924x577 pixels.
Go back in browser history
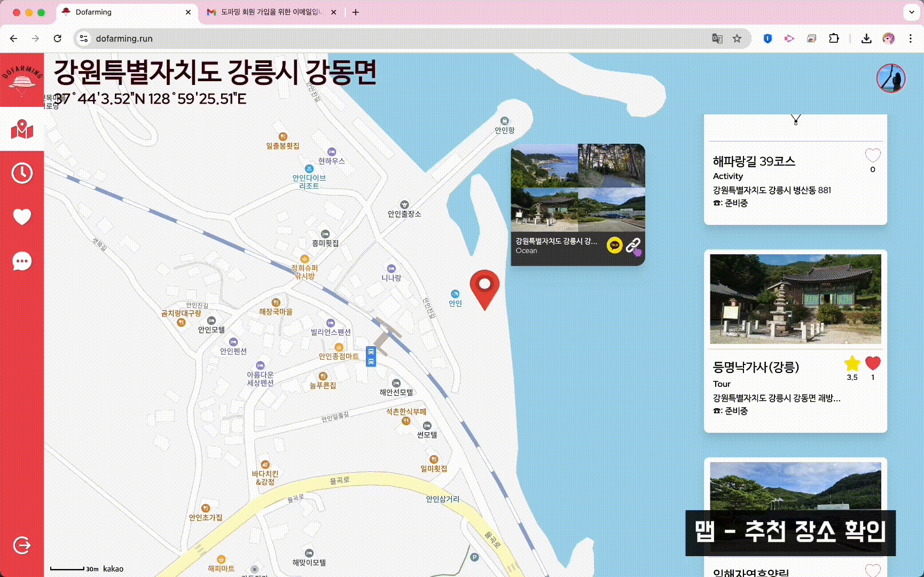click(14, 38)
